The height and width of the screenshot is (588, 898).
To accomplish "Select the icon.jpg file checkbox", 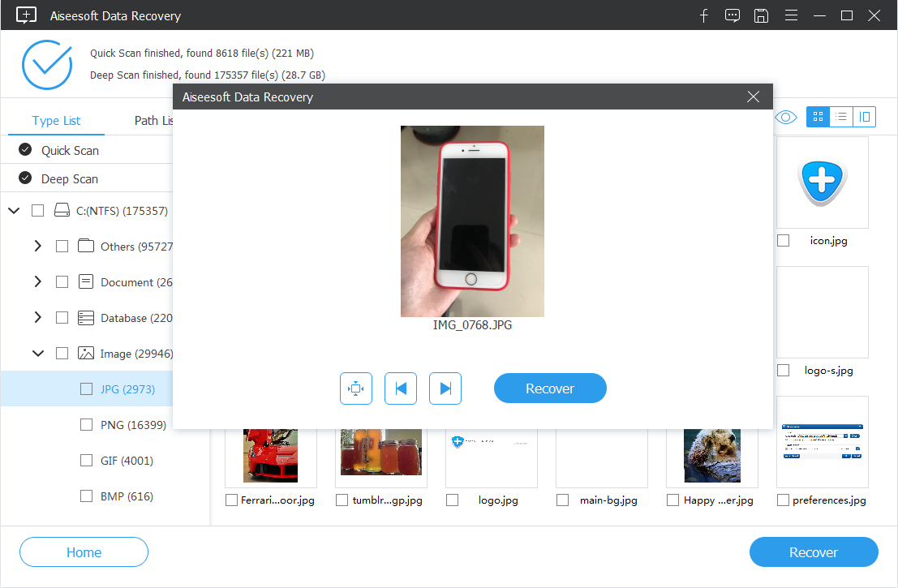I will (x=783, y=240).
